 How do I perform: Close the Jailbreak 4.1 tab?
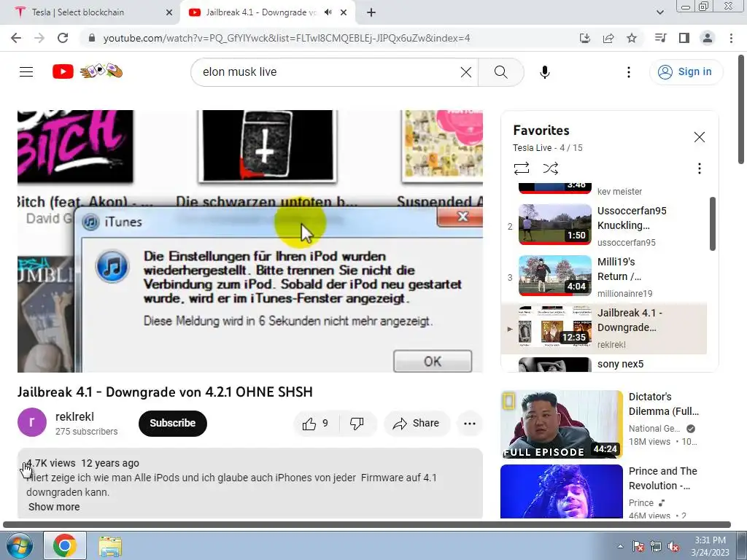[344, 13]
